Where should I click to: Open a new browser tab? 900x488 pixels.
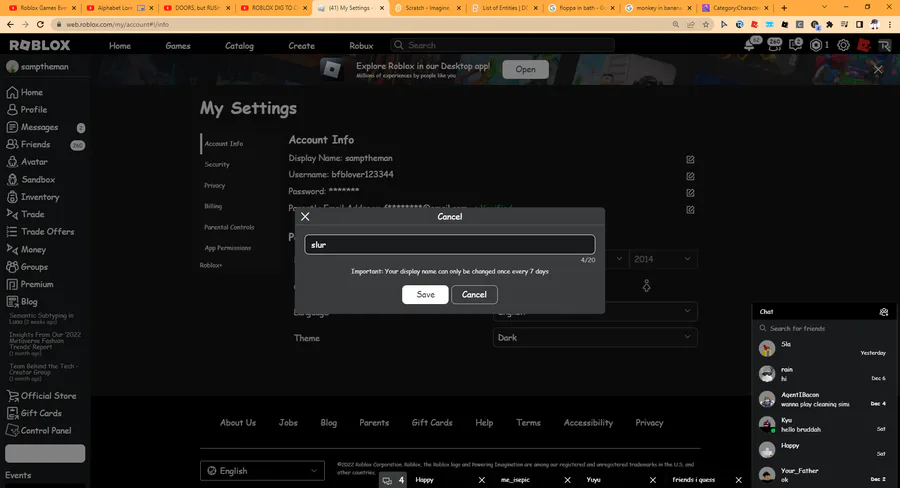[x=784, y=8]
